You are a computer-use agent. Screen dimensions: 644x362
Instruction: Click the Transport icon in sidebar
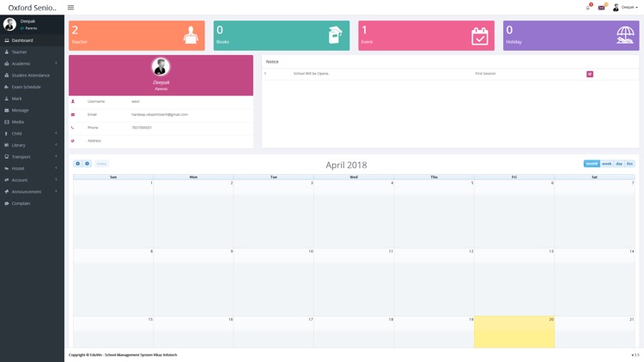tap(7, 157)
